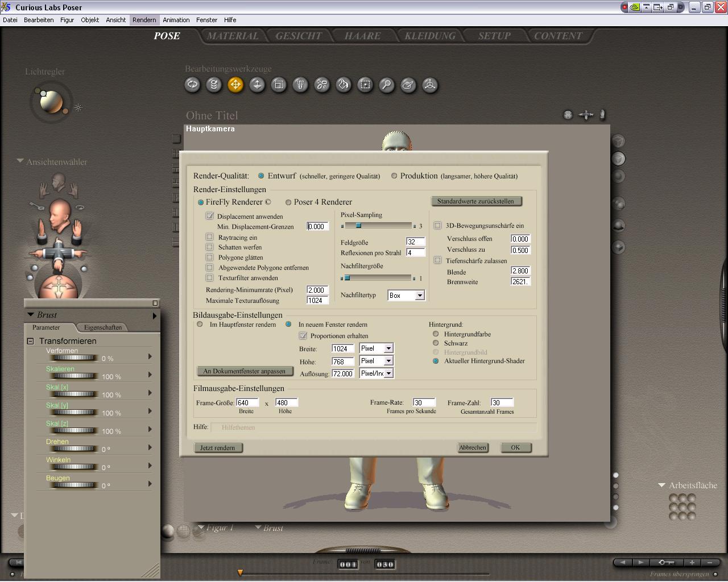
Task: Open the Figur 1 selector below the document
Action: [x=215, y=527]
